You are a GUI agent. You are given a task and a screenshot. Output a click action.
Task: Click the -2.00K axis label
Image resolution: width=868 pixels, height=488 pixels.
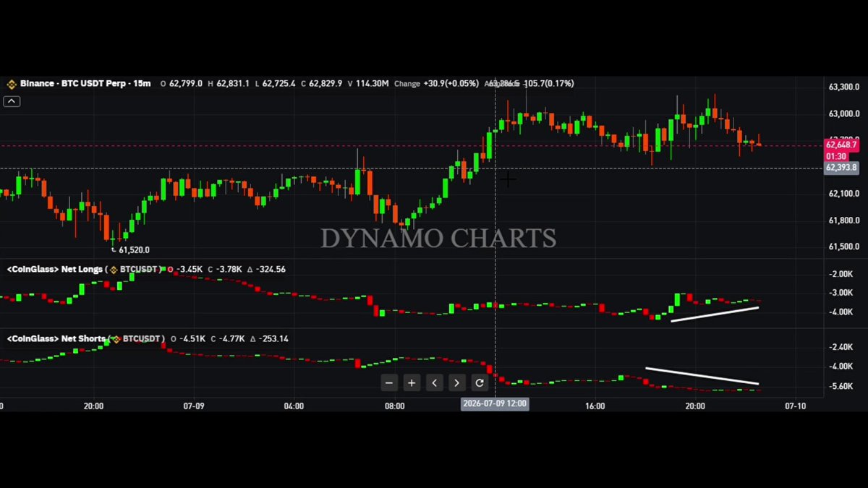point(842,274)
